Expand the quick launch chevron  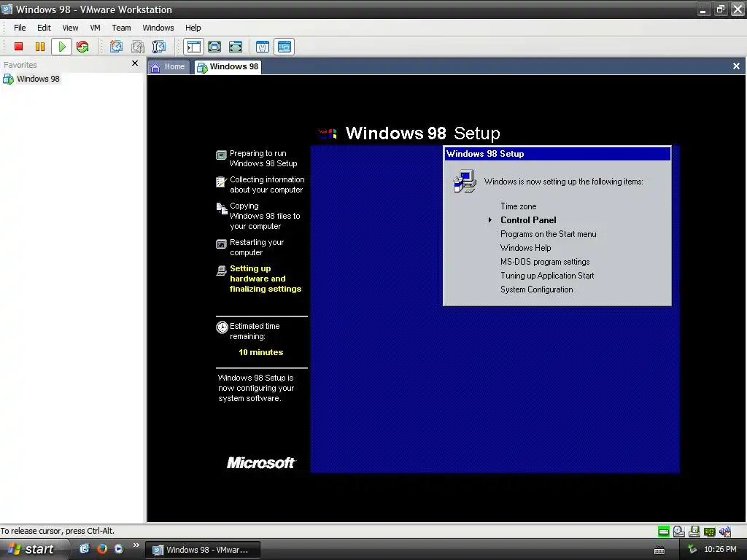[136, 545]
